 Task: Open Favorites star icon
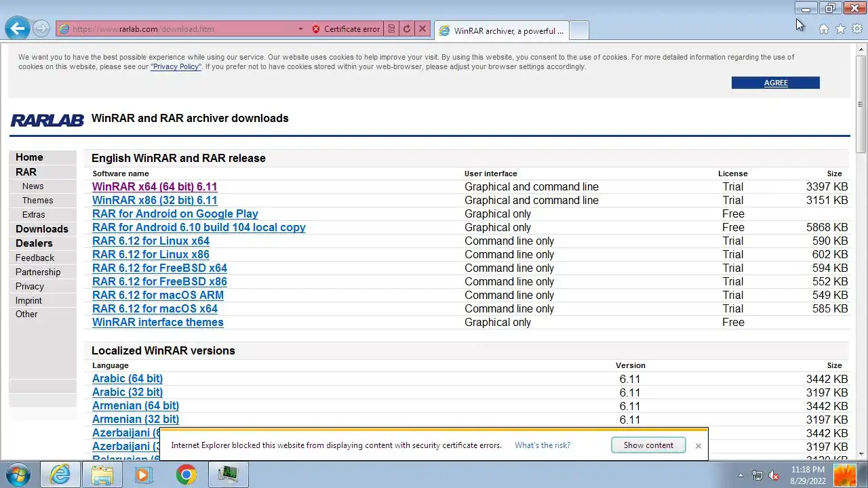(840, 29)
